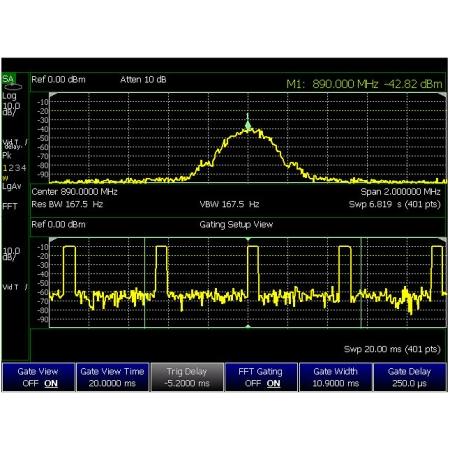Click the gate marker below the lower graph
The height and width of the screenshot is (450, 450).
pyautogui.click(x=248, y=326)
